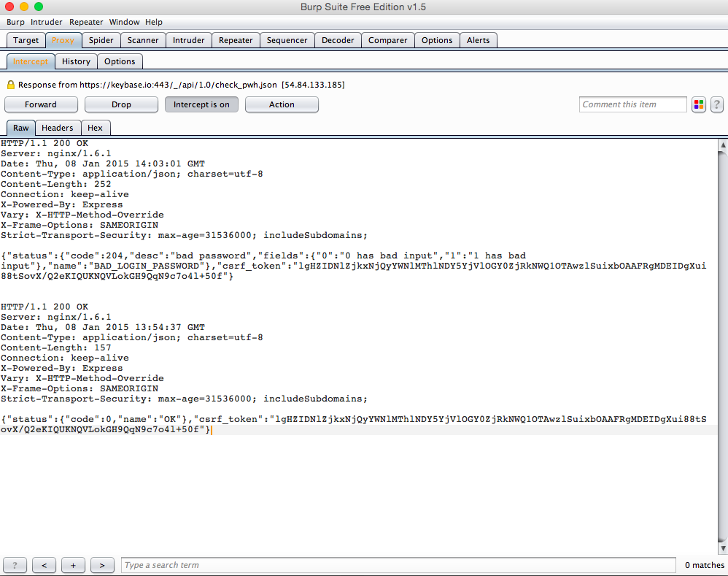Select the Intercept sub-tab

click(x=31, y=61)
